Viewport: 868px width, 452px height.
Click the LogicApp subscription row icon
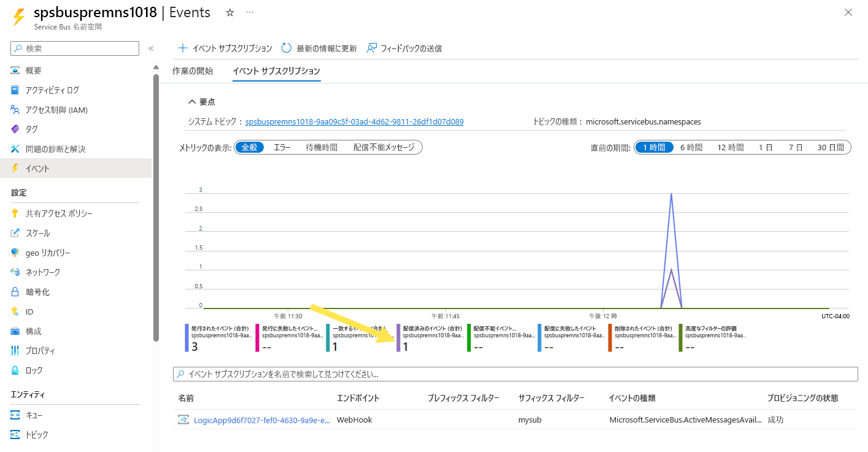click(x=183, y=420)
